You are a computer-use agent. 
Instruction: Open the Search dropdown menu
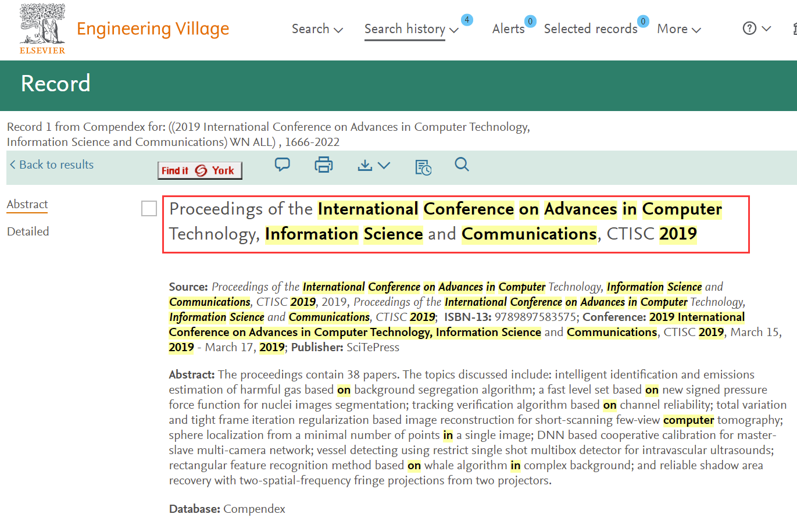point(317,28)
